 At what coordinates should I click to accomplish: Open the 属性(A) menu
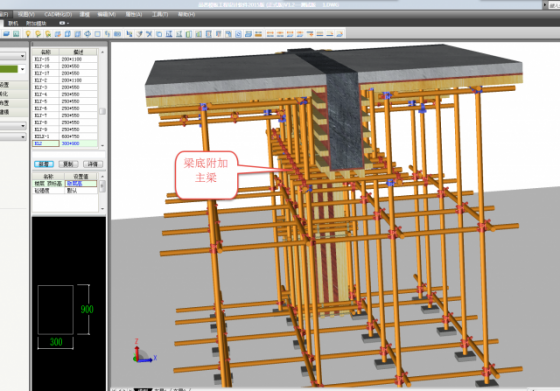134,14
